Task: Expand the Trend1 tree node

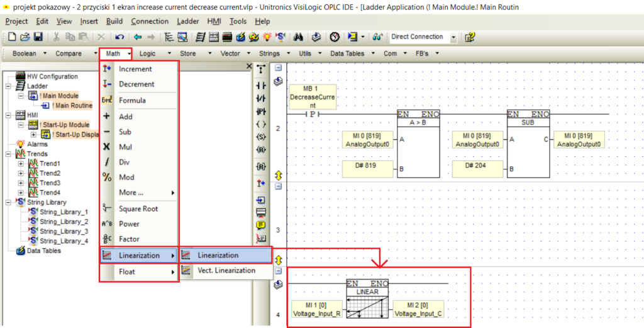Action: 21,164
